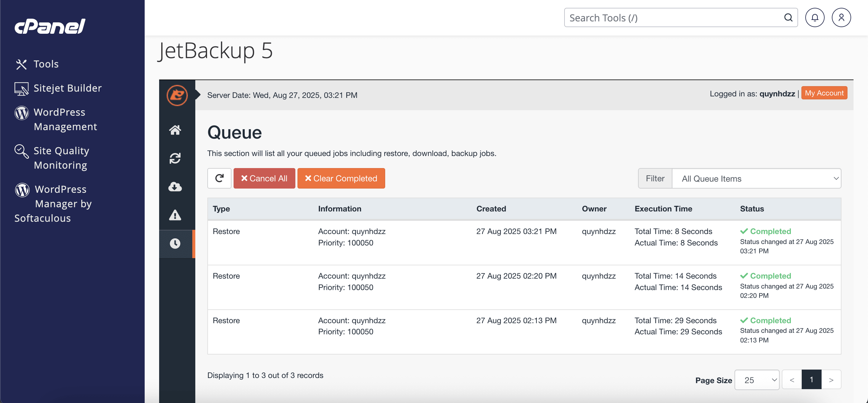
Task: Open the Page Size dropdown
Action: [757, 380]
